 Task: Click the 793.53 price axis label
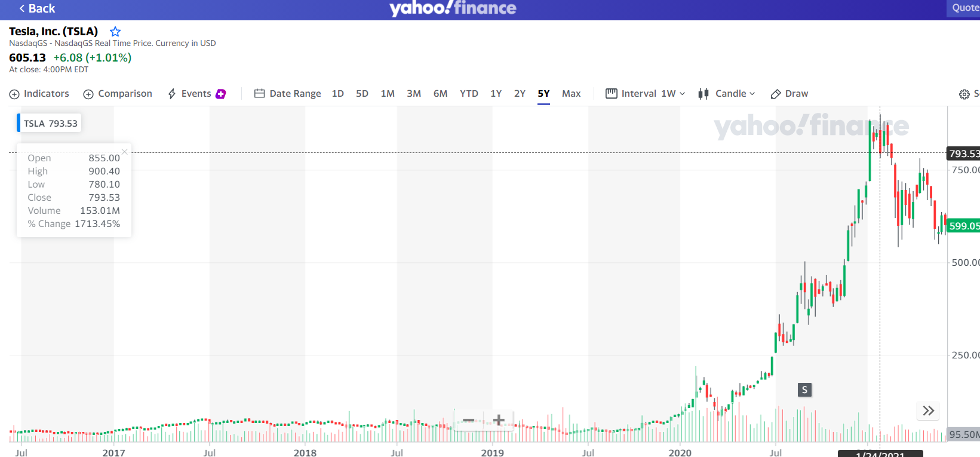(964, 154)
